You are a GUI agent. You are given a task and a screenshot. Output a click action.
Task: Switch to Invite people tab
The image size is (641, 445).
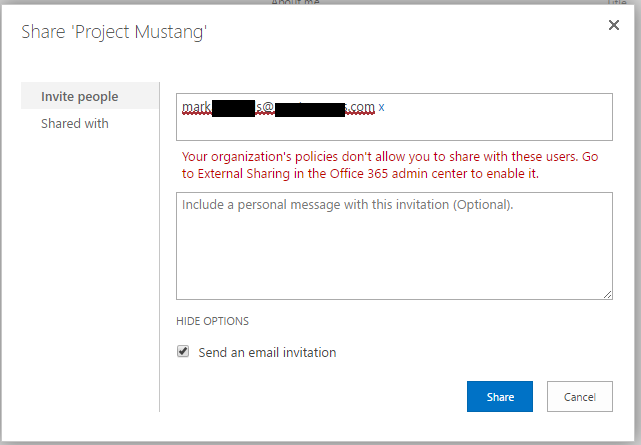click(x=80, y=96)
